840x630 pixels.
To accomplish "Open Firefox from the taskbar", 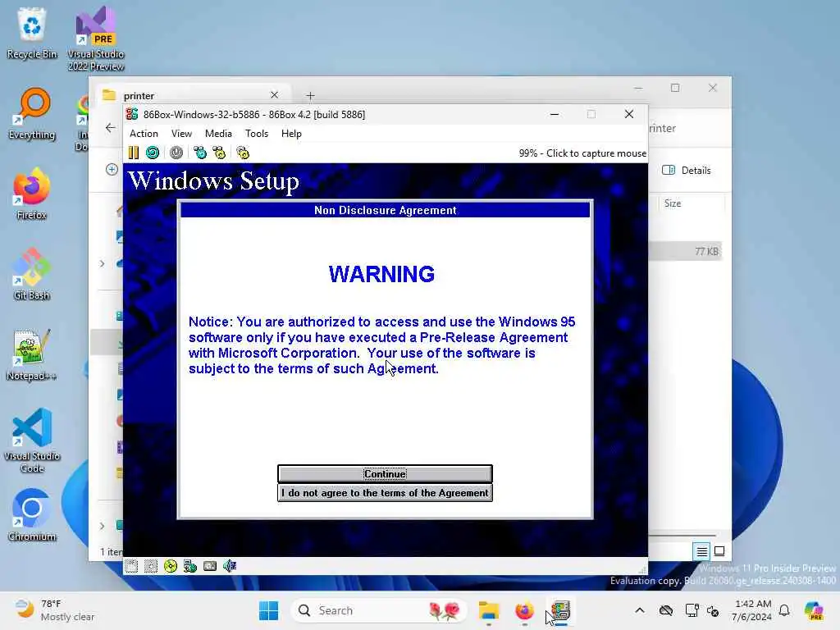I will [524, 610].
